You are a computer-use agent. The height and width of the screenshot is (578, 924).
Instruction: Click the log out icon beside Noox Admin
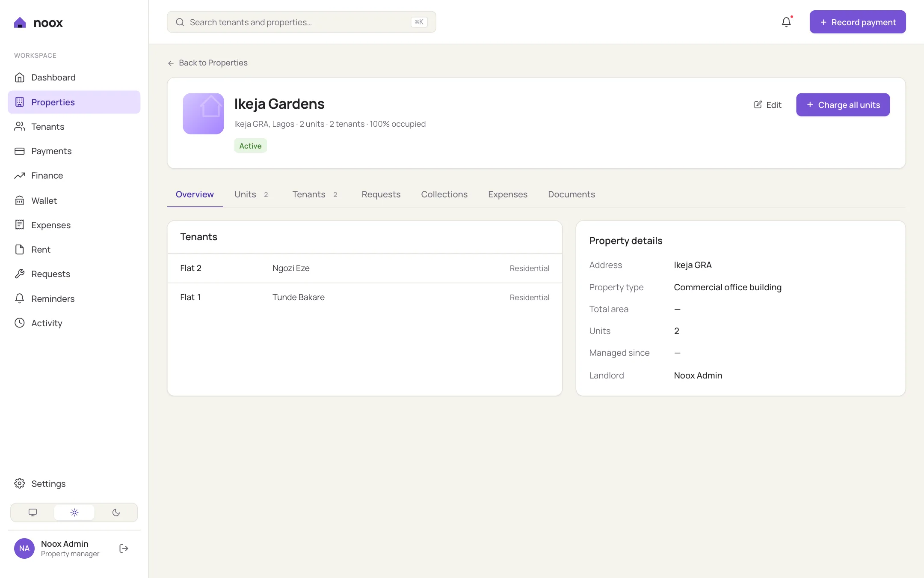pyautogui.click(x=124, y=548)
